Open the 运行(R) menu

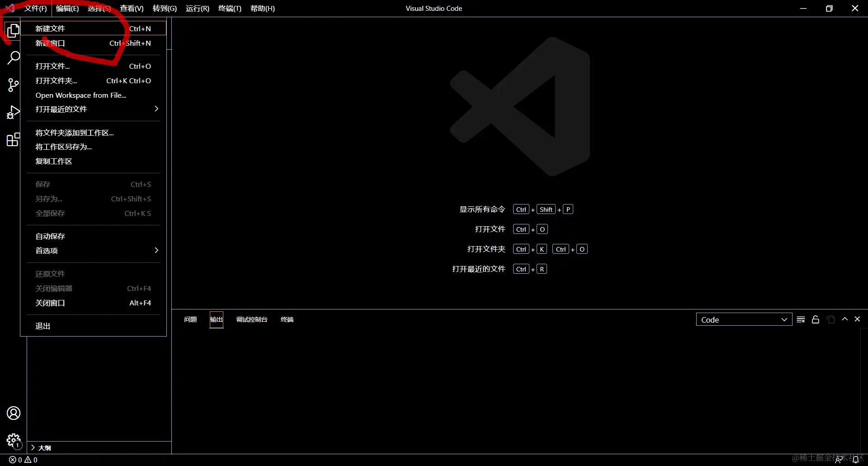click(198, 8)
